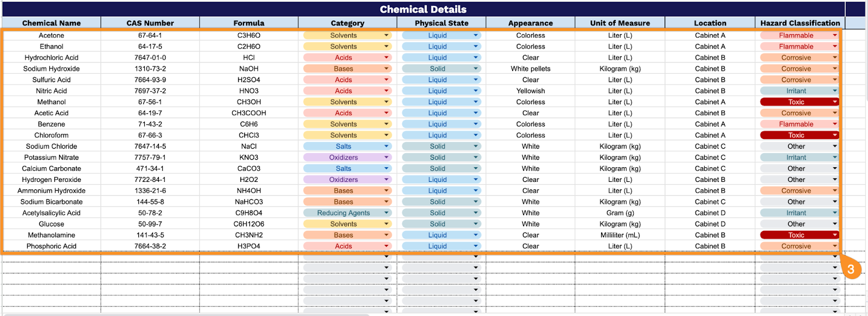Image resolution: width=868 pixels, height=316 pixels.
Task: Expand the Hazard dropdown for Glucose
Action: 835,224
